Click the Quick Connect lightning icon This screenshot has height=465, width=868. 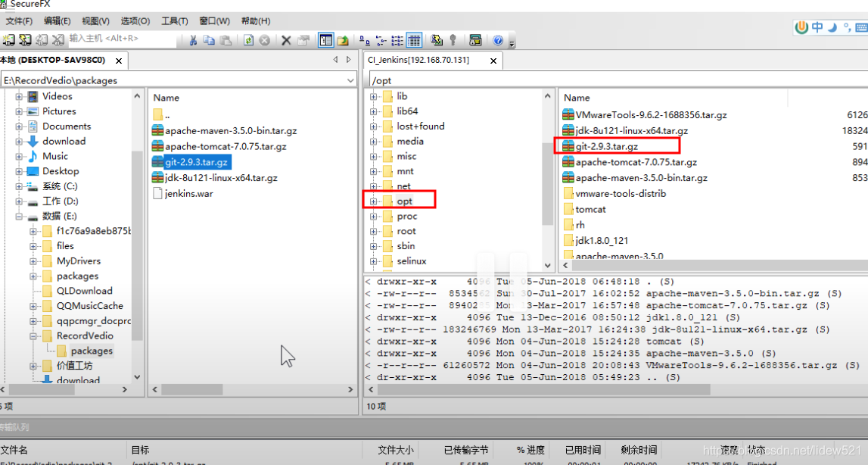25,40
